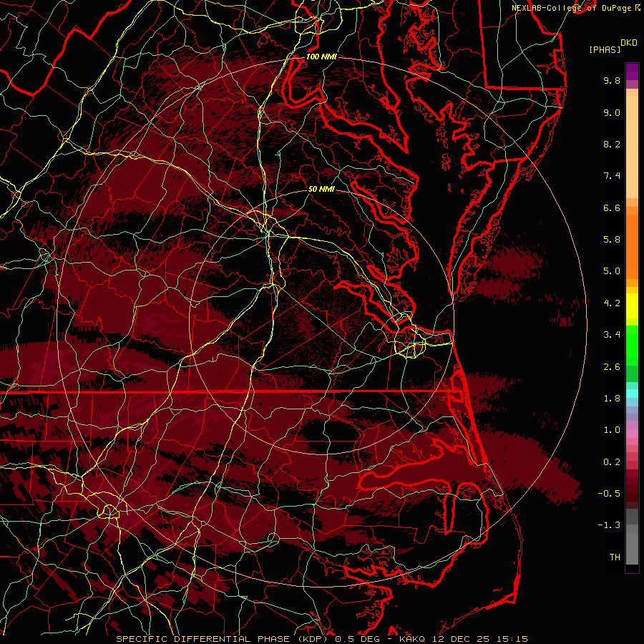Viewport: 644px width, 644px height.
Task: Click the 5.0 scale value
Action: (612, 271)
